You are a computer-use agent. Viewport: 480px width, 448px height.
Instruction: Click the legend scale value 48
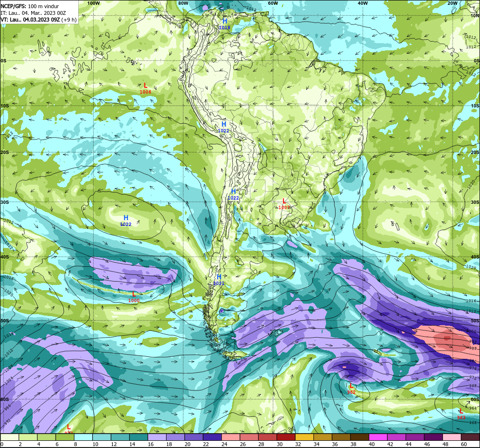pyautogui.click(x=445, y=444)
